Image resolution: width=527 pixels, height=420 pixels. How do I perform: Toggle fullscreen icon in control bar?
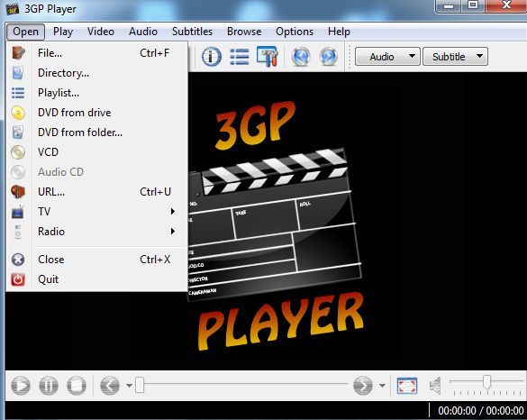coord(406,386)
